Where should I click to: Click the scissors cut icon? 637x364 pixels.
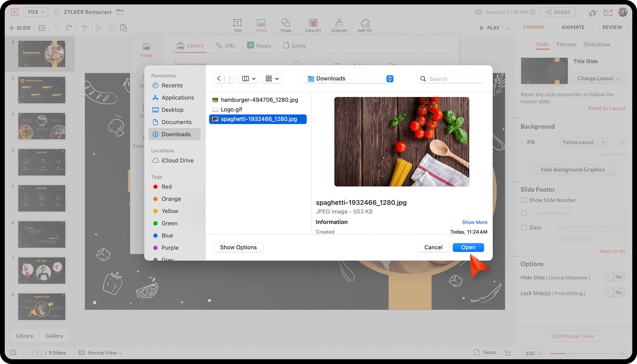pos(99,28)
